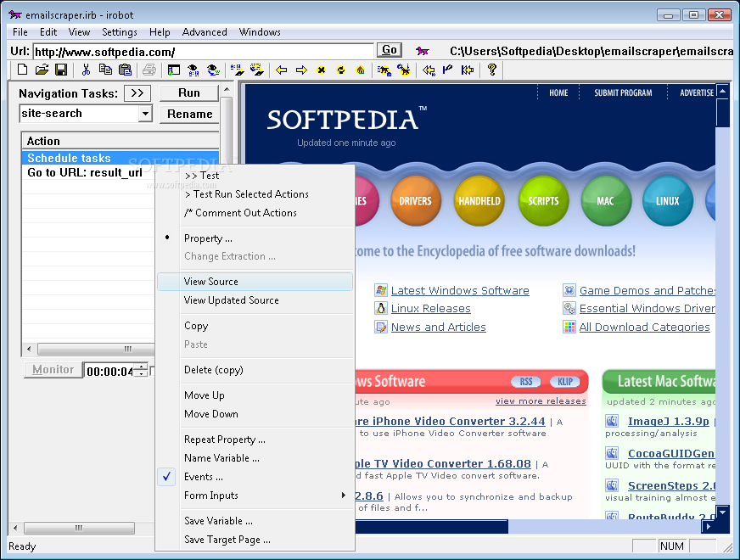Go forward with the yellow right arrow
The height and width of the screenshot is (560, 740).
[301, 70]
